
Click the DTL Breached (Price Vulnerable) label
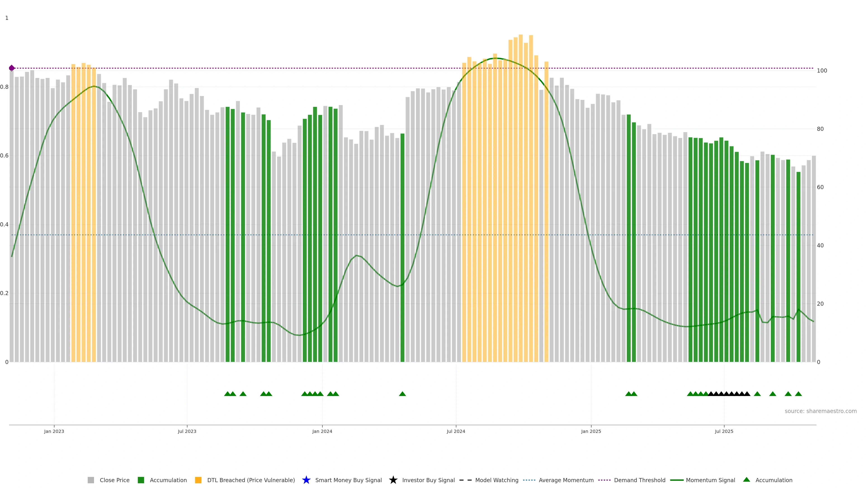click(x=251, y=480)
